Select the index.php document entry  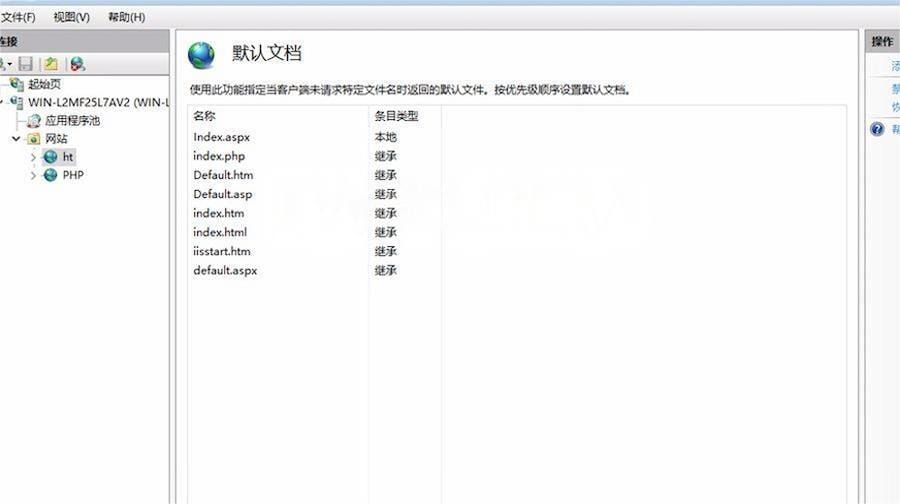(219, 156)
